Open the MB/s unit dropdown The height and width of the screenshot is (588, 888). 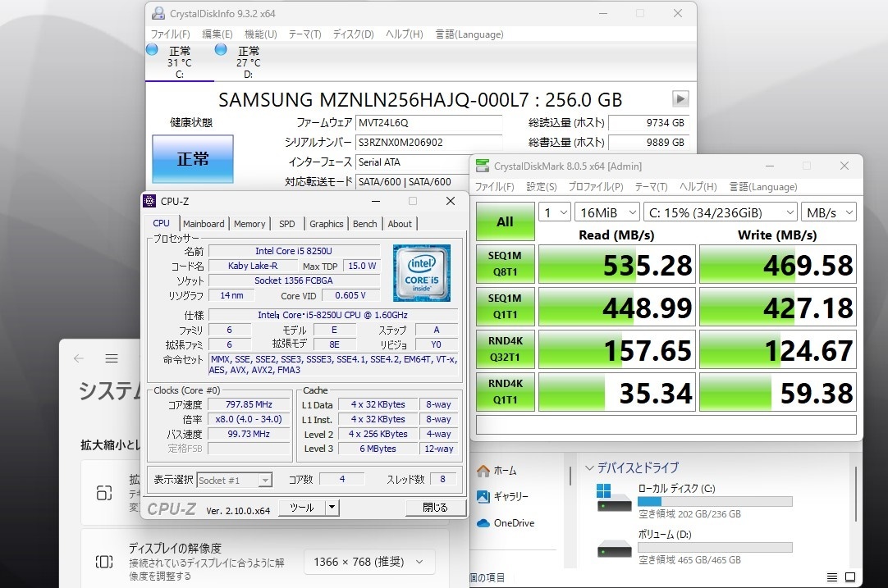click(829, 212)
